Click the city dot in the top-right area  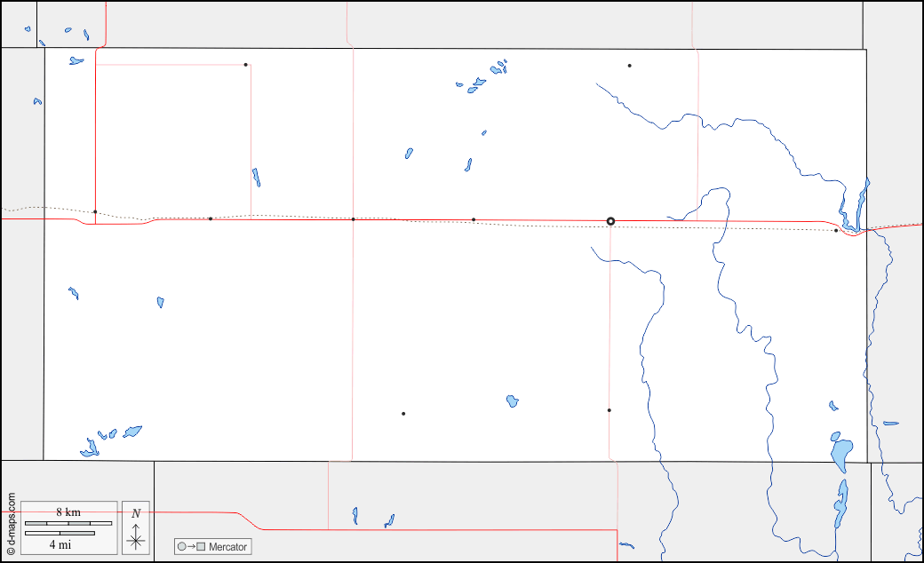pos(629,66)
